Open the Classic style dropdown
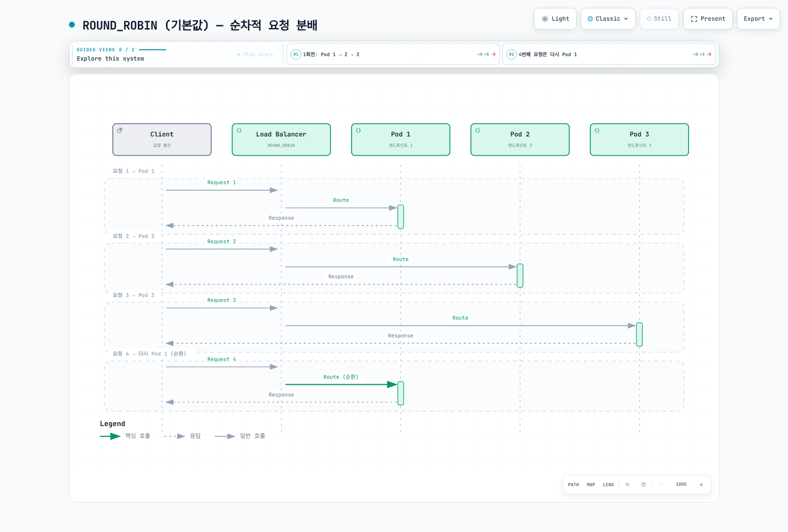This screenshot has height=532, width=788. pyautogui.click(x=608, y=19)
